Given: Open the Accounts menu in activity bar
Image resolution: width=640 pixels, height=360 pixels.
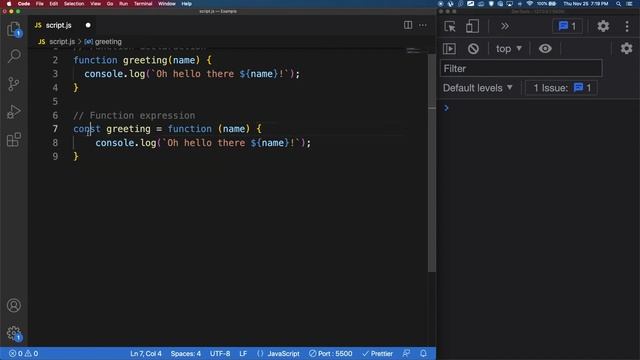Looking at the screenshot, I should coord(14,305).
